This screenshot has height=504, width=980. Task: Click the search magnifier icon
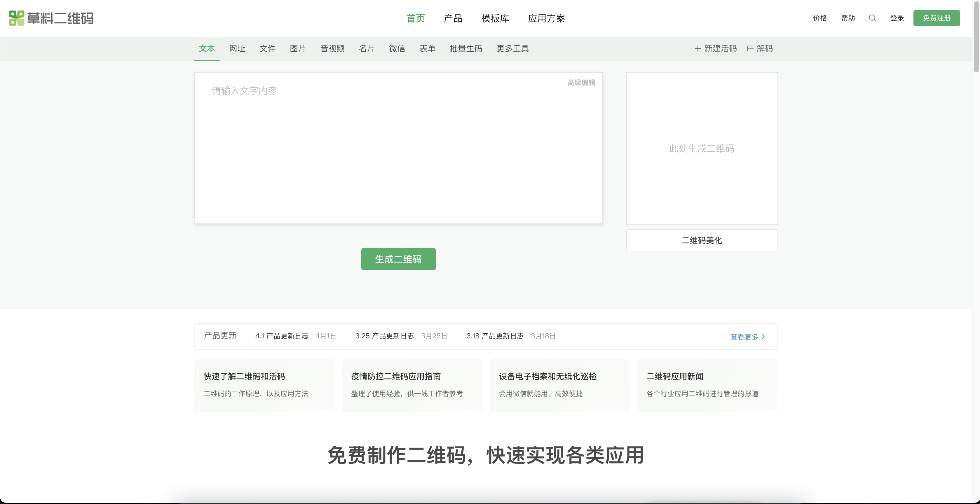[x=872, y=18]
